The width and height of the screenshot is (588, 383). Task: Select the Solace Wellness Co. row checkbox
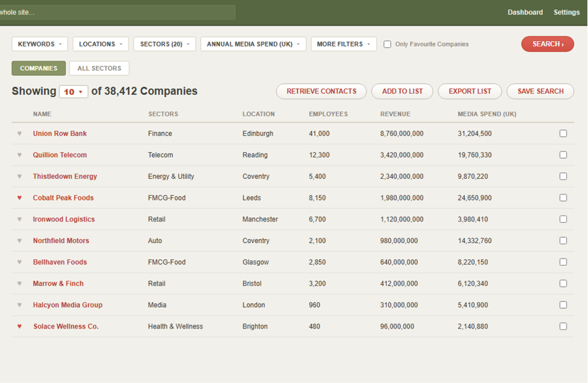pos(563,326)
